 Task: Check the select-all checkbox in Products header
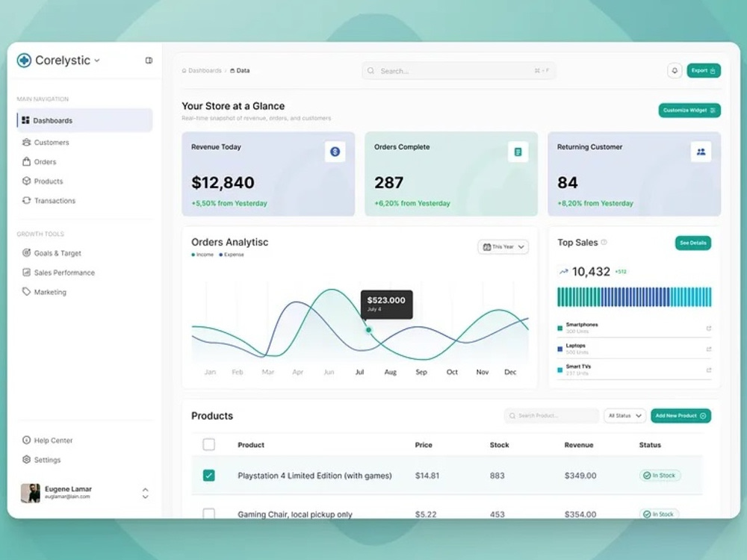coord(208,444)
